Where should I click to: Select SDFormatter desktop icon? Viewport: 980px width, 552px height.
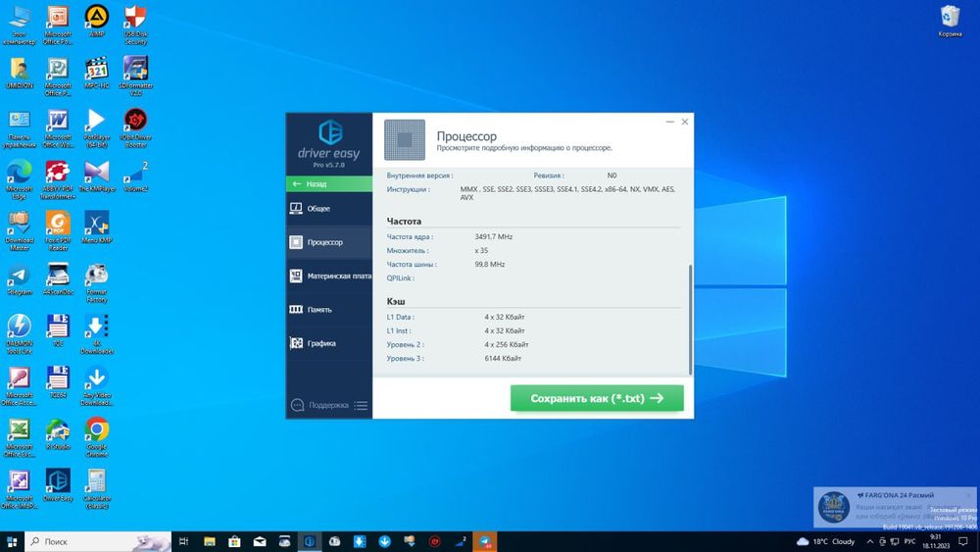[x=135, y=75]
